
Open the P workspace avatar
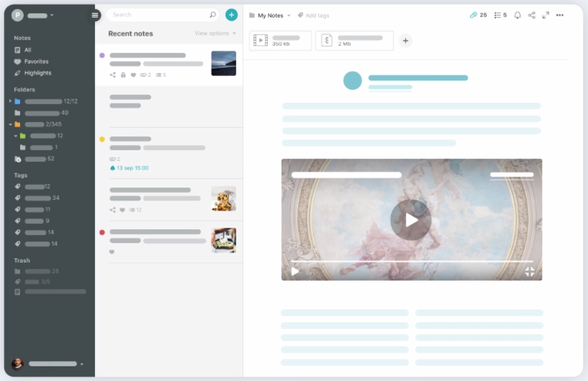[x=17, y=15]
